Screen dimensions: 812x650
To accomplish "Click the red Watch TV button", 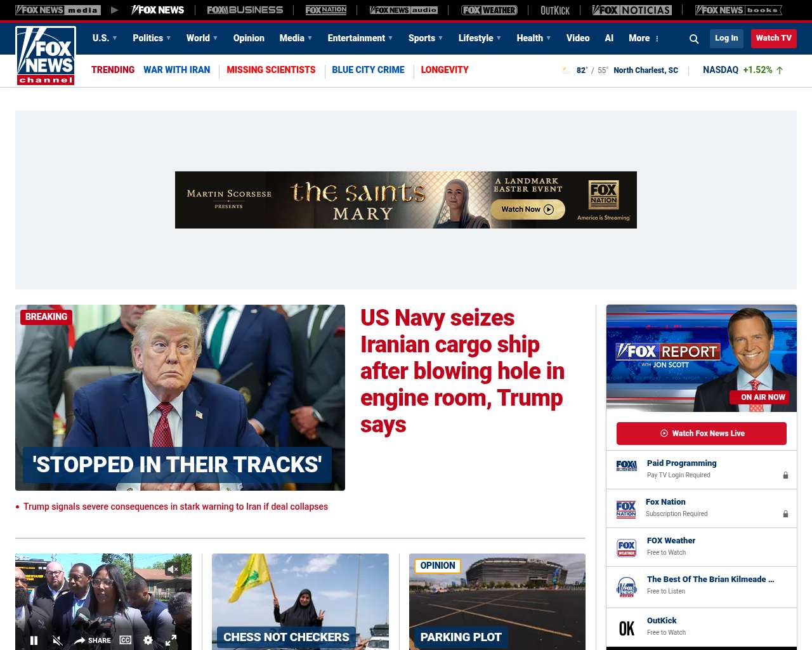I will click(x=773, y=38).
